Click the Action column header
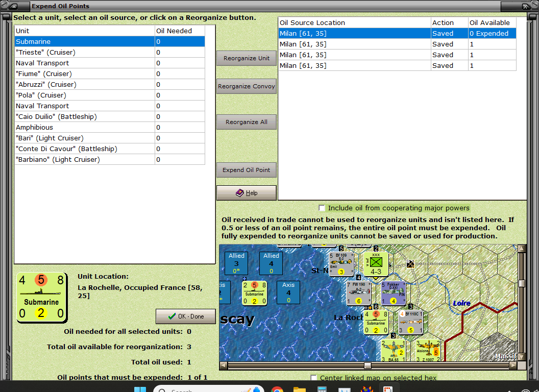This screenshot has height=392, width=539. [x=450, y=22]
